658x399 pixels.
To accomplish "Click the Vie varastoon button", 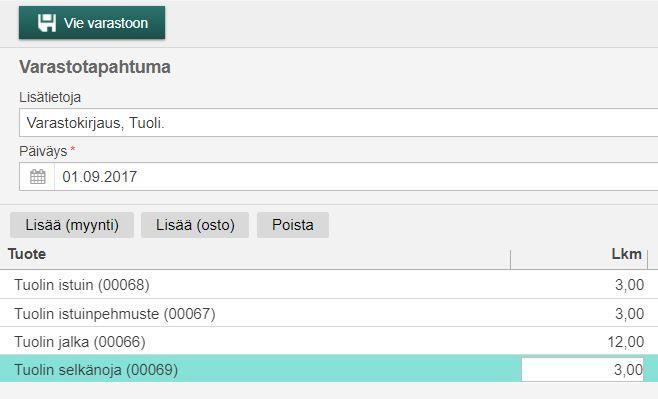I will [x=92, y=23].
